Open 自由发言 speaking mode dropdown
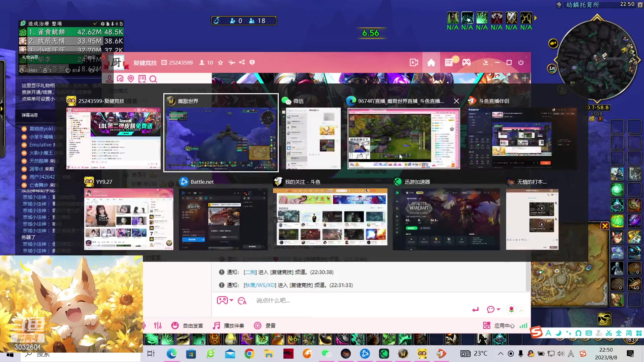 187,325
